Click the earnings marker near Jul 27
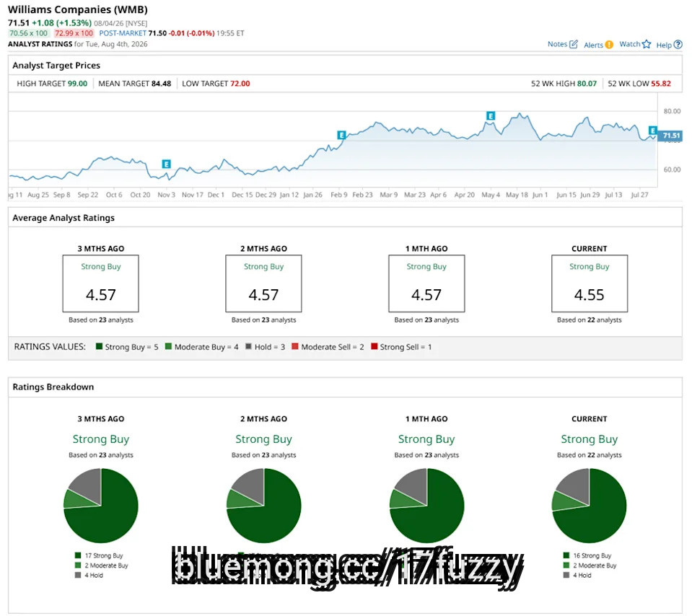 point(653,130)
